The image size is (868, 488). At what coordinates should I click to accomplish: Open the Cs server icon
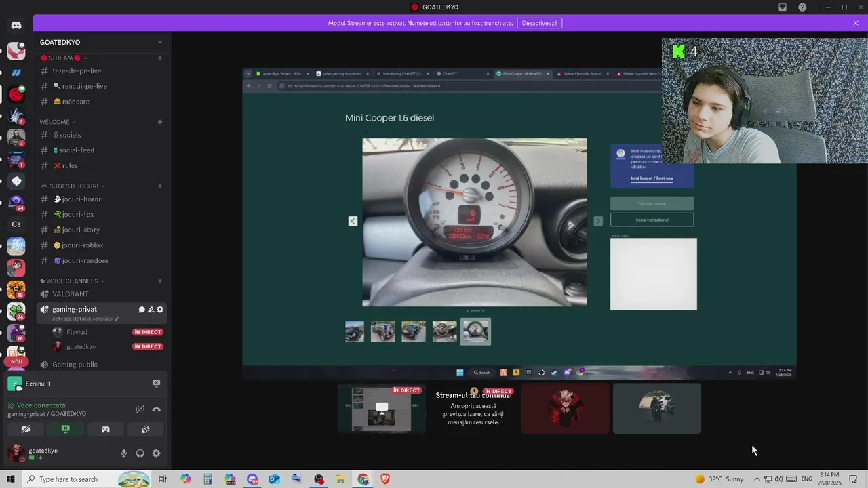click(x=16, y=224)
